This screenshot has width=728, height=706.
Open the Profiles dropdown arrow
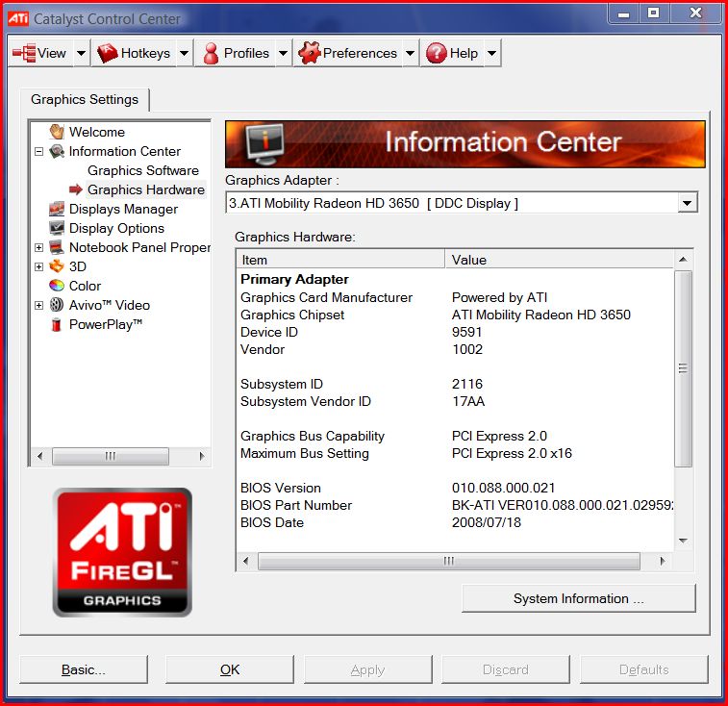point(283,53)
